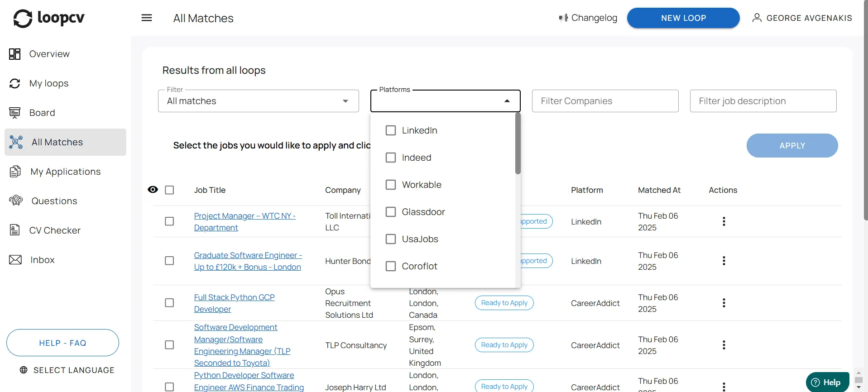Screen dimensions: 868x392
Task: Open the Help widget question icon
Action: 815,382
